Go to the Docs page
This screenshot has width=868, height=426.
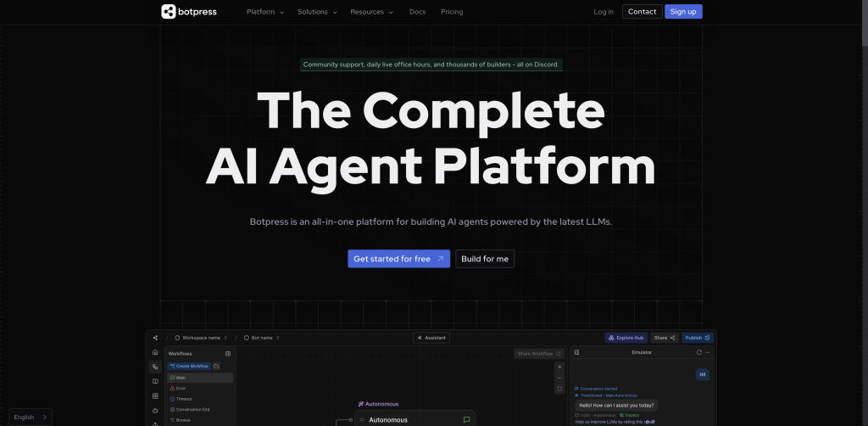coord(417,12)
